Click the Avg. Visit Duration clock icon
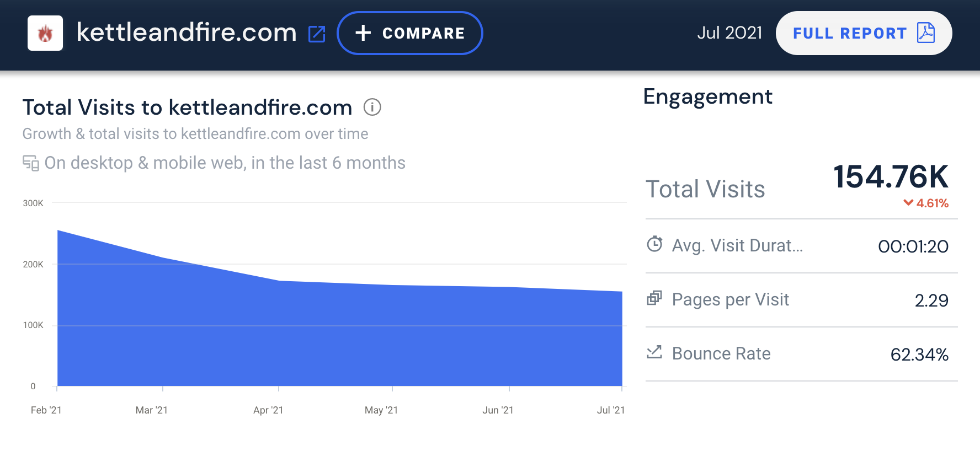The width and height of the screenshot is (980, 451). (x=654, y=244)
